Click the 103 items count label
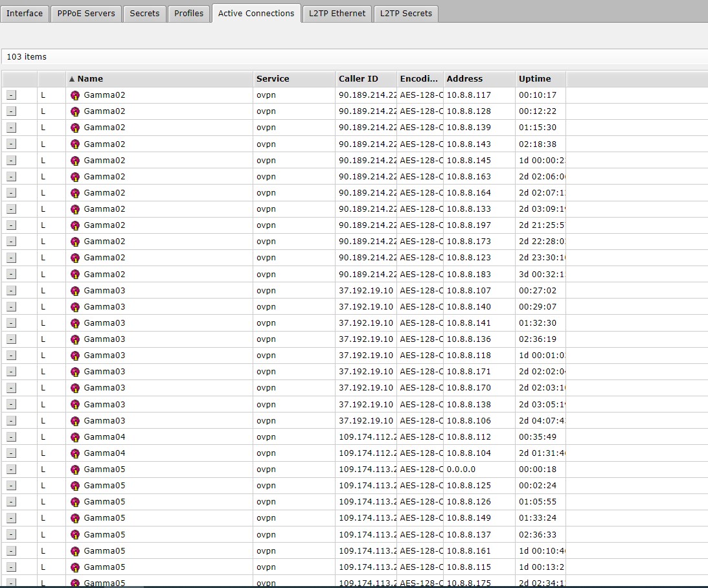Screen dimensions: 708x588 pyautogui.click(x=27, y=57)
